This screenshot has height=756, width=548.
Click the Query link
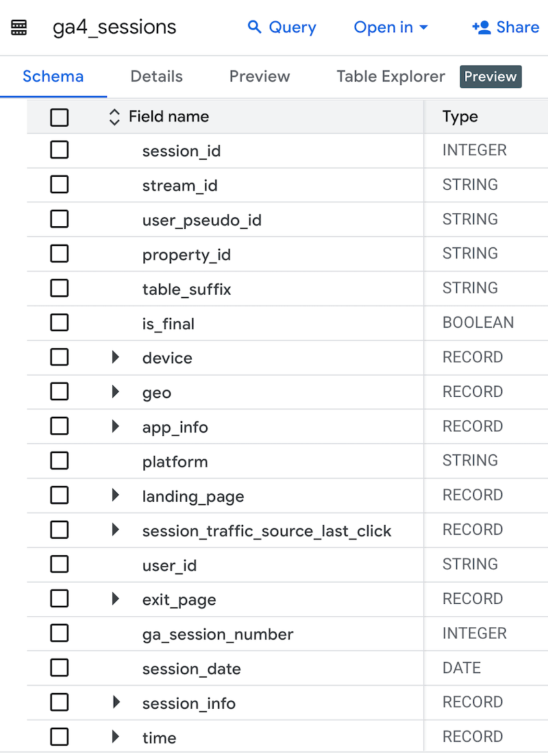pyautogui.click(x=291, y=27)
